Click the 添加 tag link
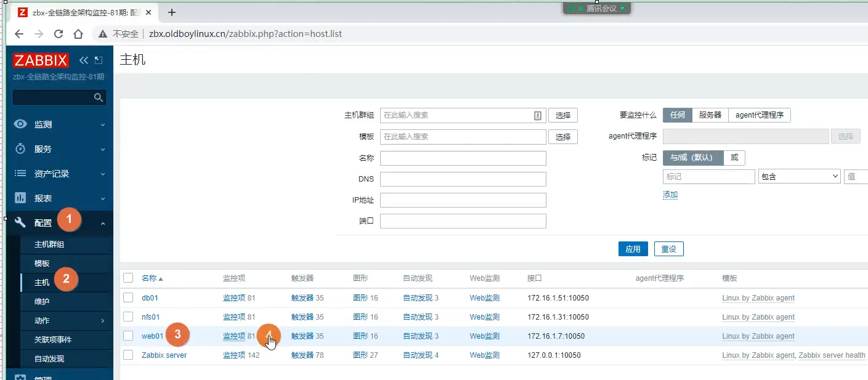 670,195
